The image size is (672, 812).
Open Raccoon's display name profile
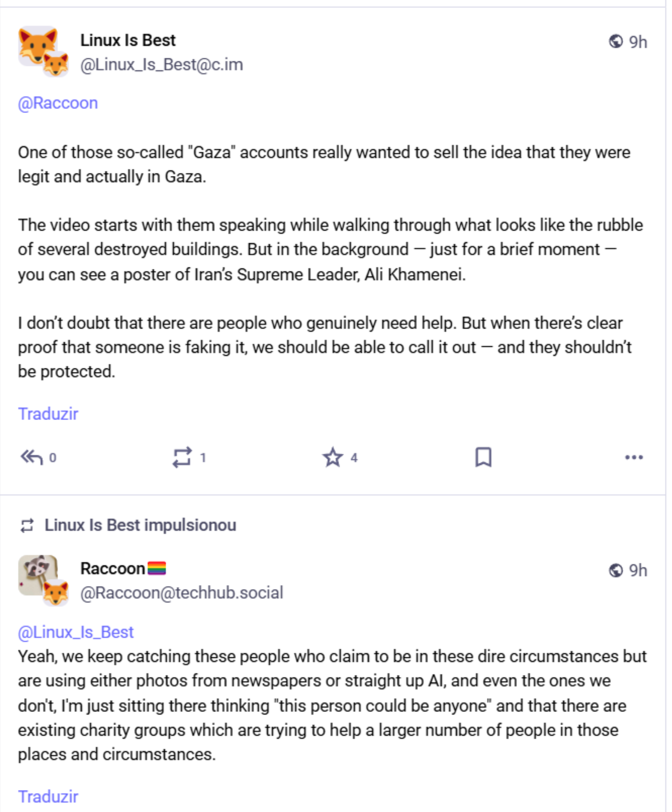pos(113,569)
